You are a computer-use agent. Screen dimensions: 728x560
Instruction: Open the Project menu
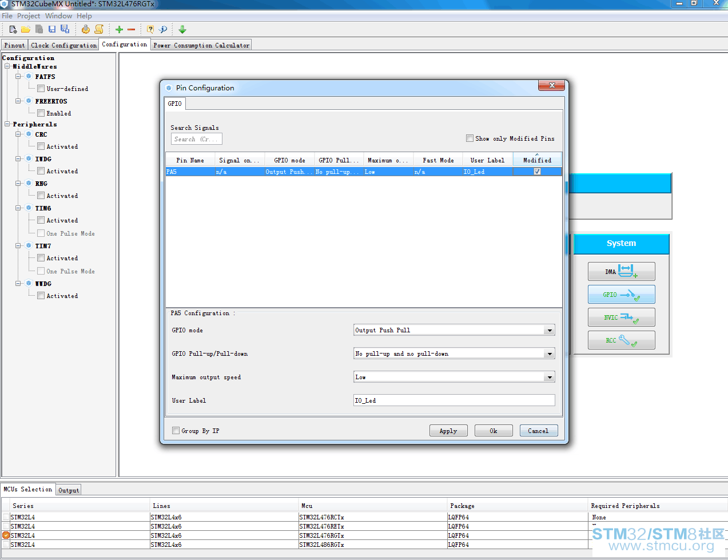click(x=29, y=16)
